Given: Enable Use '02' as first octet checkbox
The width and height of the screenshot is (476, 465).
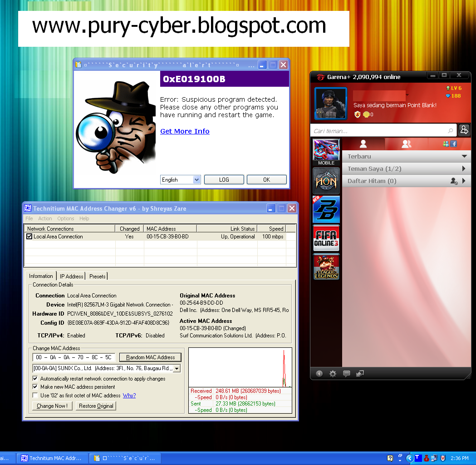Looking at the screenshot, I should coord(35,395).
